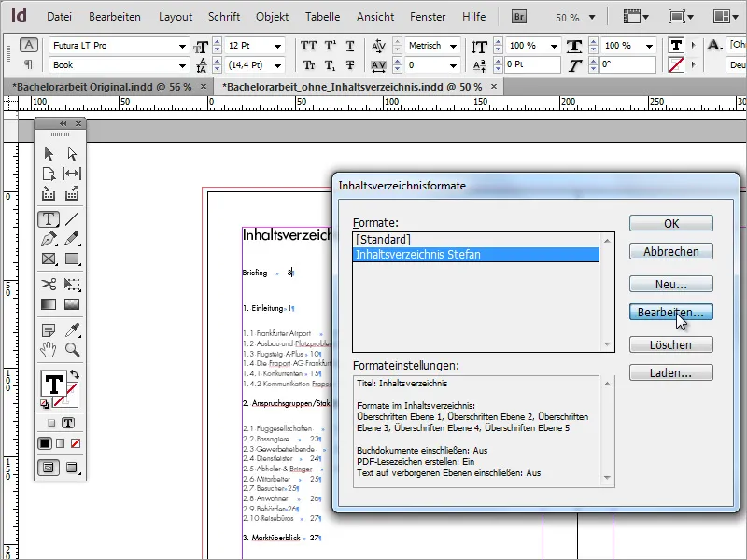747x560 pixels.
Task: Select the Pencil tool
Action: pos(72,239)
